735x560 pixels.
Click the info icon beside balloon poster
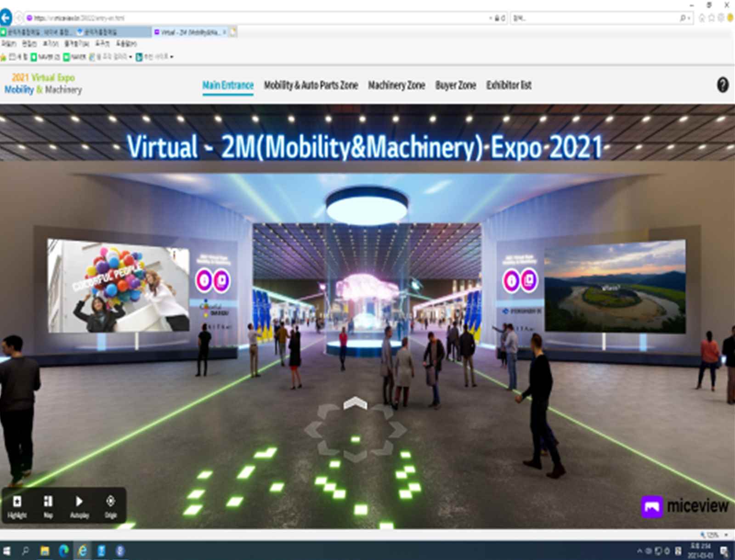pyautogui.click(x=204, y=280)
